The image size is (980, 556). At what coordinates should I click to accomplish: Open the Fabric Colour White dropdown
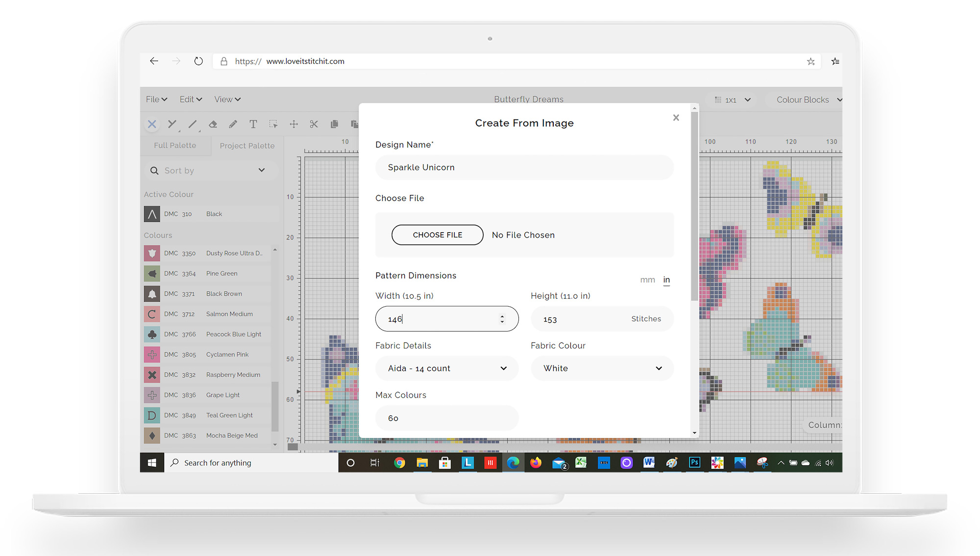(602, 368)
